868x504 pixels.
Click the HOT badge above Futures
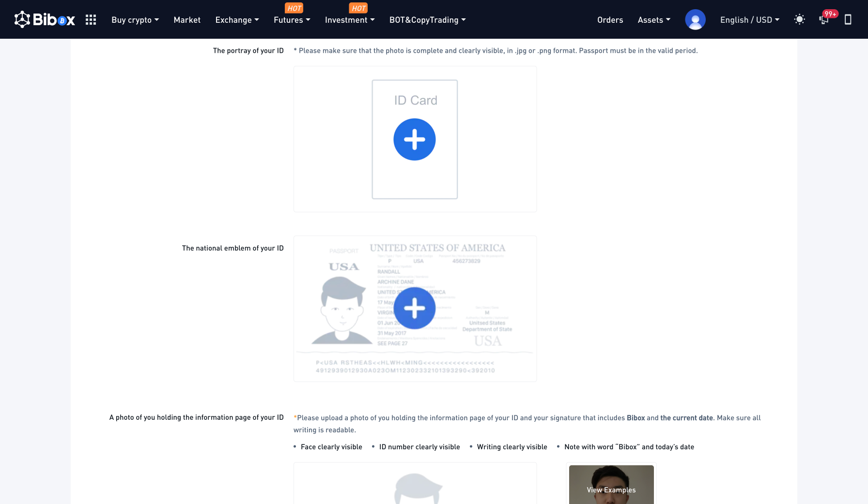[294, 8]
